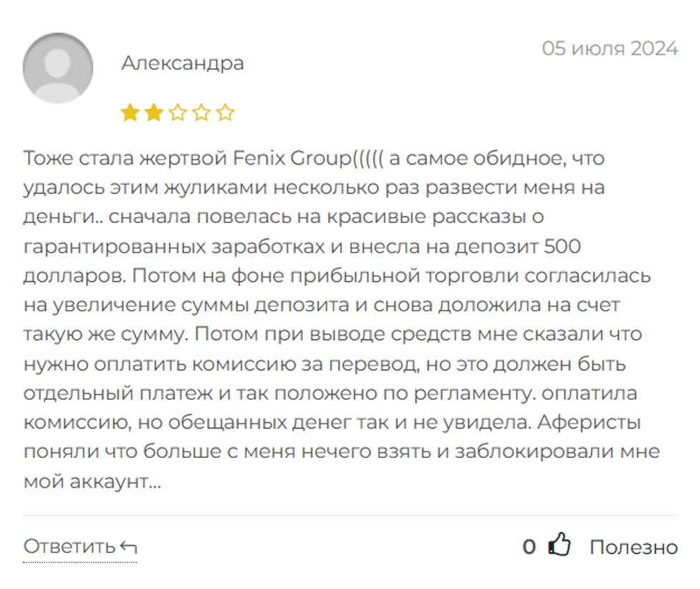
Task: Click the first filled rating star
Action: [x=130, y=112]
